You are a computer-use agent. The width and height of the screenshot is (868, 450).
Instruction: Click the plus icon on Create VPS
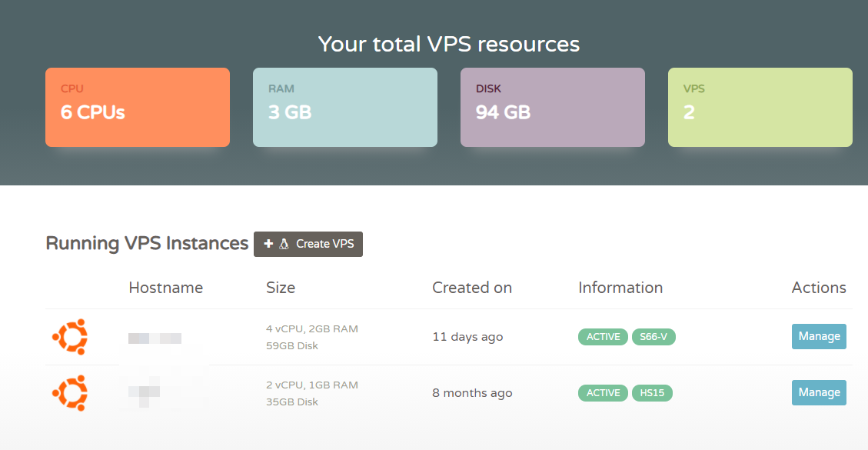[268, 244]
